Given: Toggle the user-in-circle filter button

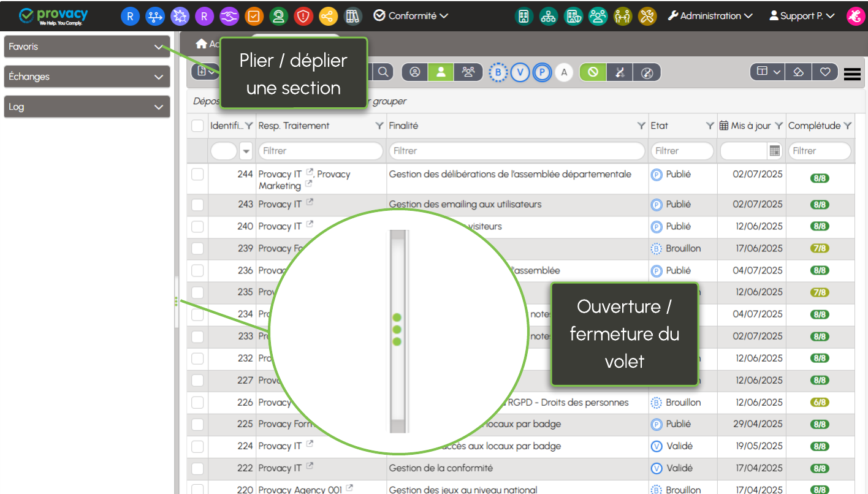Looking at the screenshot, I should tap(415, 72).
